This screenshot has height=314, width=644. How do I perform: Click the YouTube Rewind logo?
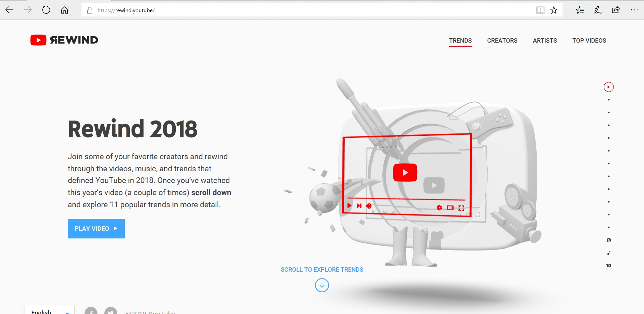pos(64,40)
